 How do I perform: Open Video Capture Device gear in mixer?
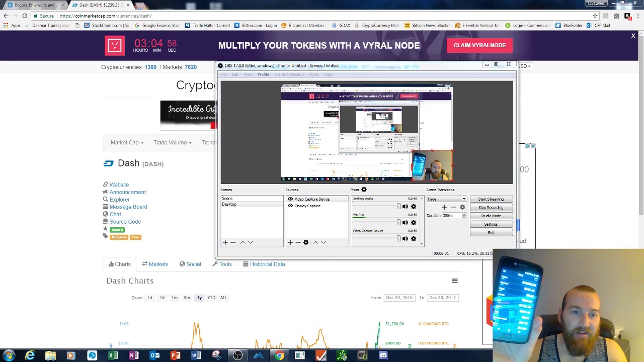coord(414,239)
